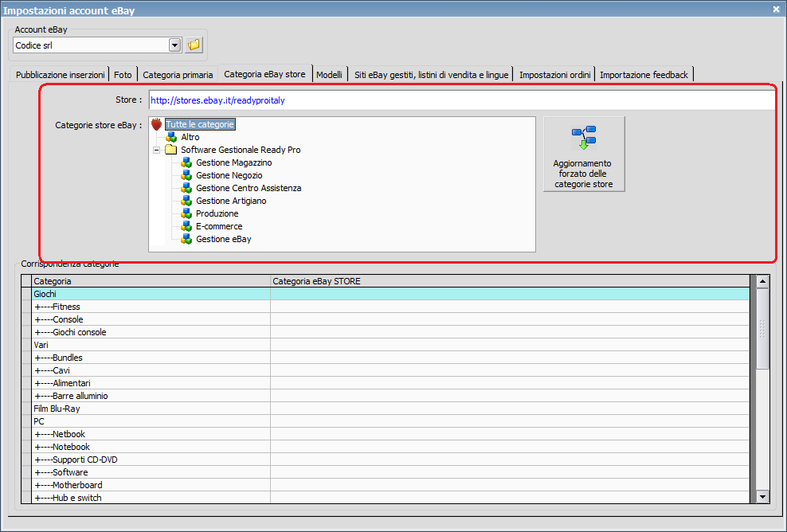Close the Impostazioni account eBay window

click(x=776, y=9)
